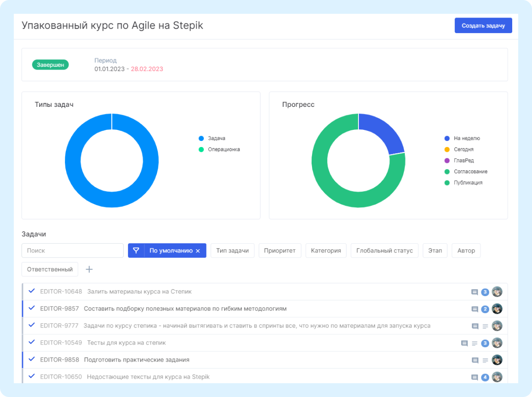Click assignee avatar on EDITOR-9857 row
Screen dimensions: 532x397
tap(497, 309)
